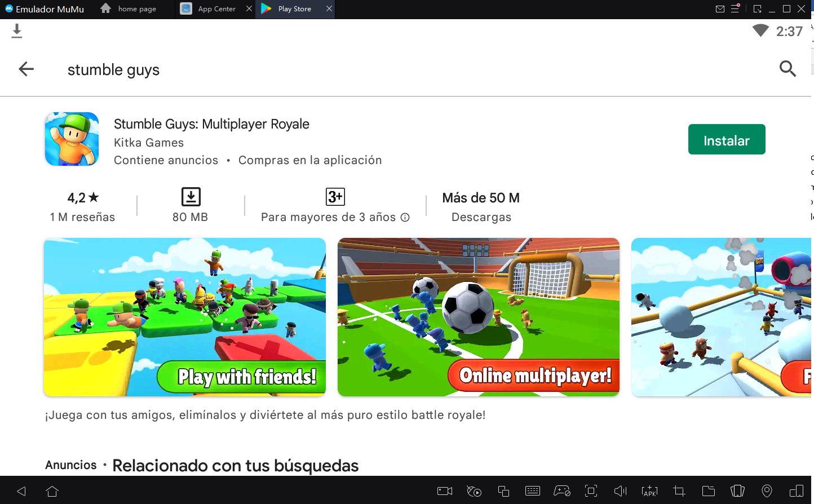Tap the magnifying glass search icon

coord(787,69)
